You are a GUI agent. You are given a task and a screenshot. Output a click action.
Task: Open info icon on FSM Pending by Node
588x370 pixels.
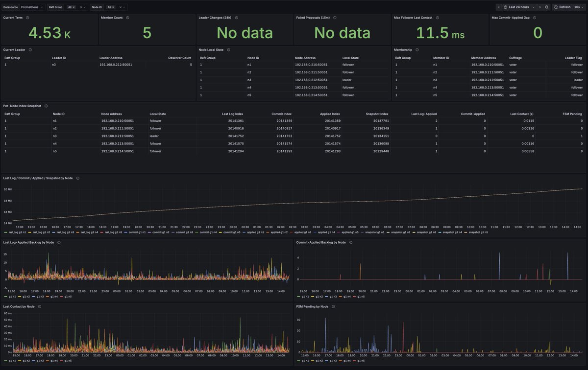(x=333, y=306)
